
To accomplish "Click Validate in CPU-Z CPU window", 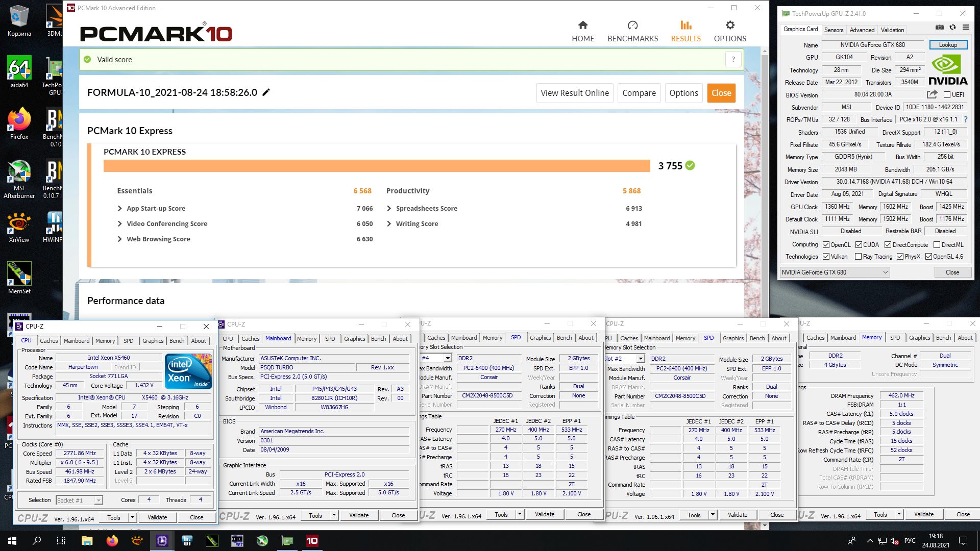I will 157,517.
